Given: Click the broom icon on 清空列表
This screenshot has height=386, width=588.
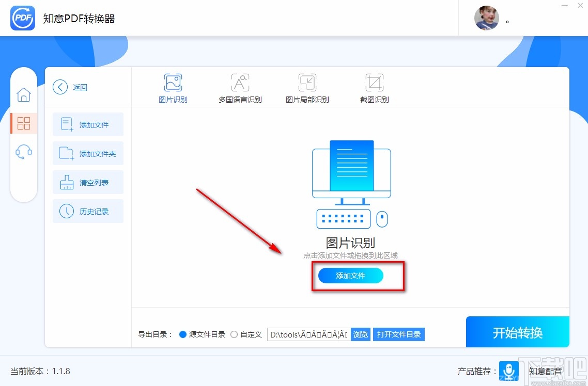Looking at the screenshot, I should pos(66,182).
